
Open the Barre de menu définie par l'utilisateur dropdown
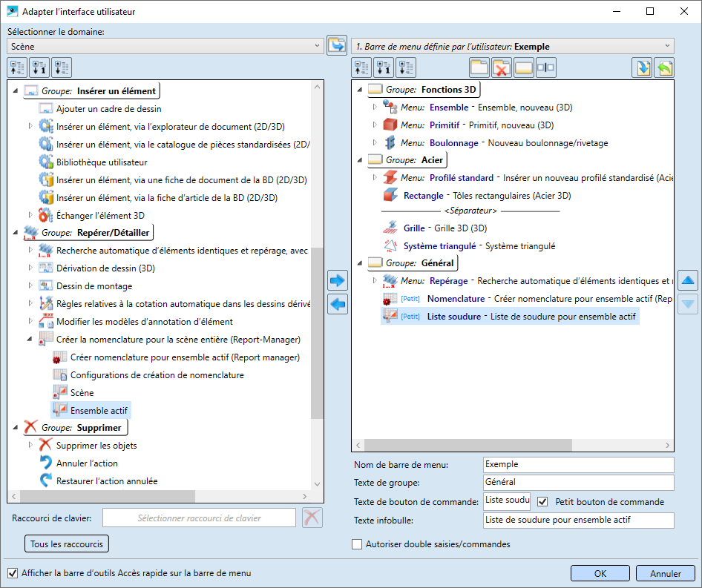[x=512, y=46]
